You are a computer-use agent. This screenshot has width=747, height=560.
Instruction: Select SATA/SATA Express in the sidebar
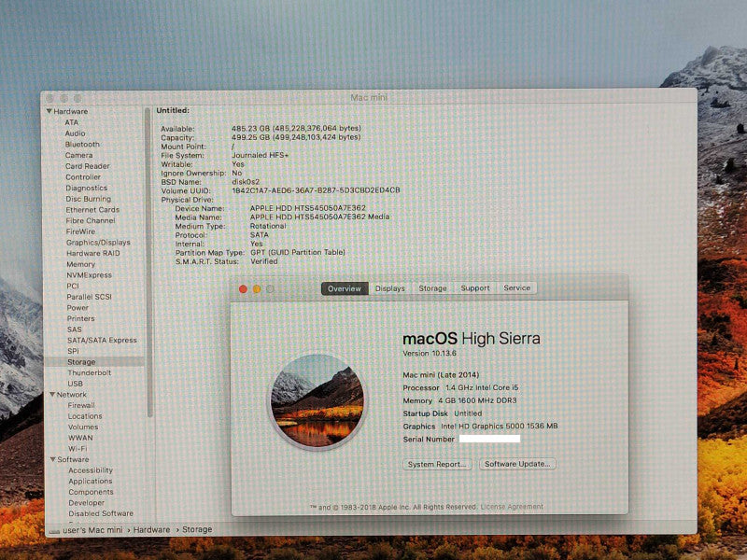tap(102, 340)
